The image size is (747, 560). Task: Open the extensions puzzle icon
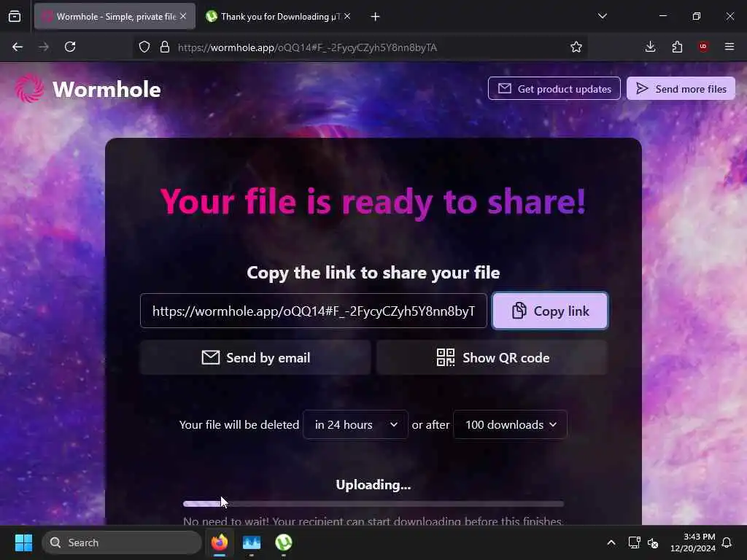677,47
